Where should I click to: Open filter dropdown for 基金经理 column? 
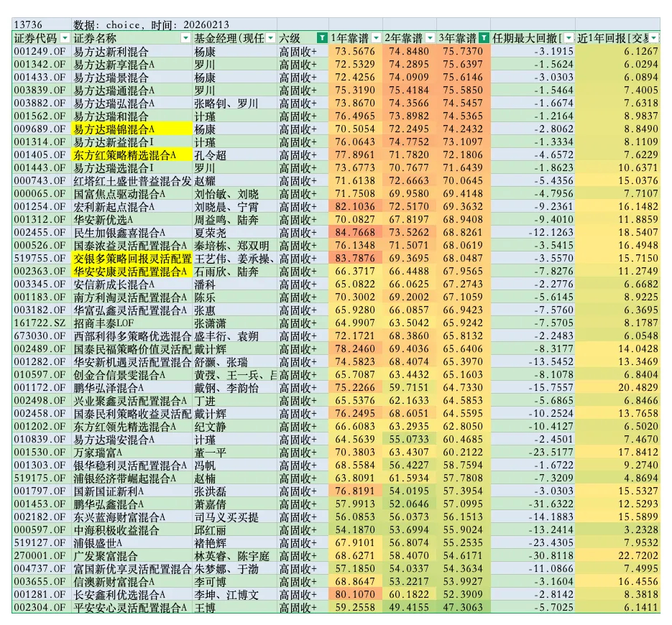(x=270, y=38)
